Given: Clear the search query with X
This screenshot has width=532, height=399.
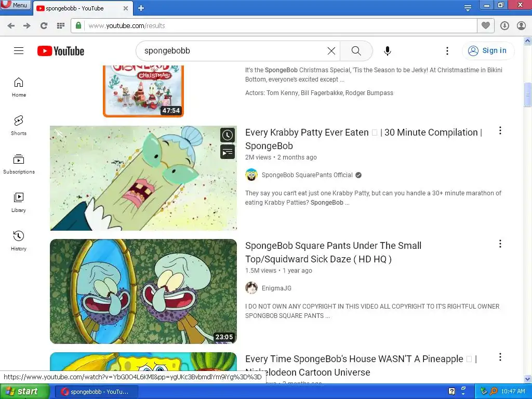Looking at the screenshot, I should point(331,51).
